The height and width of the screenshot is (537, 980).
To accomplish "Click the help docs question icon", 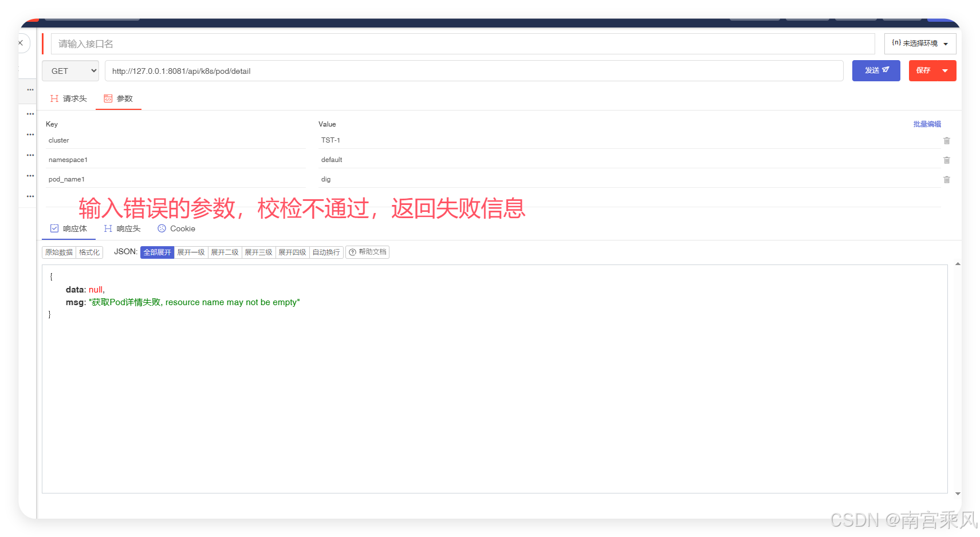I will coord(353,252).
